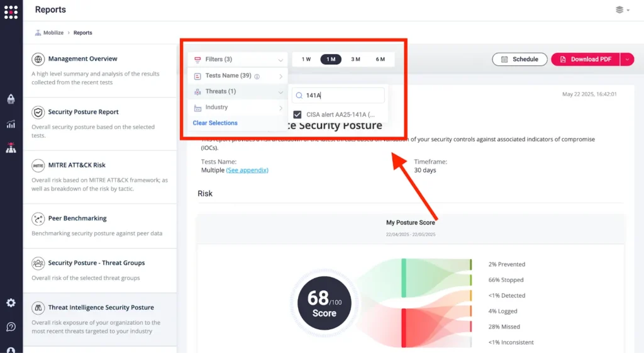Click the MITRE ATT&CK Risk report icon
The height and width of the screenshot is (353, 644).
38,165
